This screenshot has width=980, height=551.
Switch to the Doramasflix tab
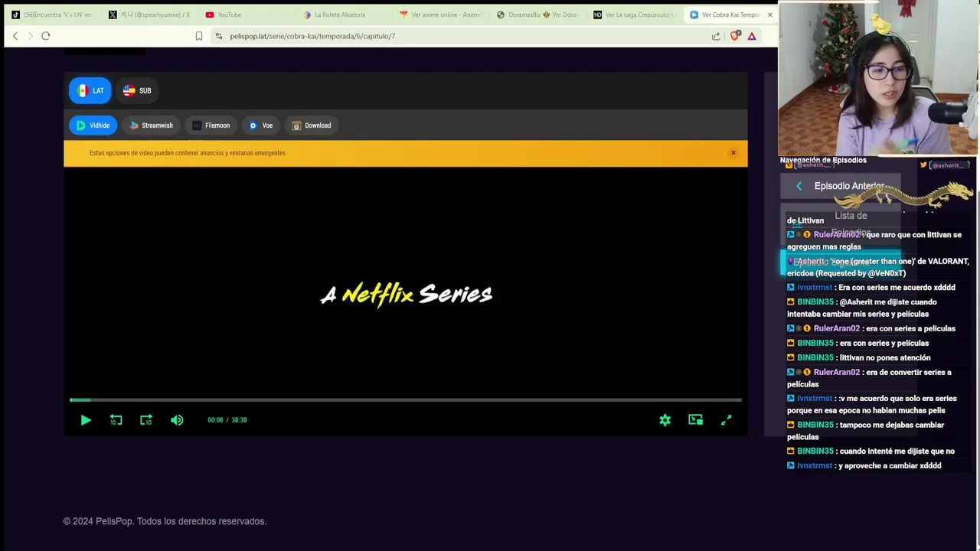(x=537, y=15)
